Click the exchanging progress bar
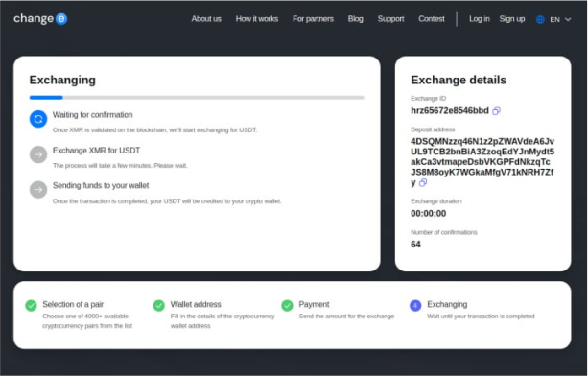The width and height of the screenshot is (588, 376). point(197,98)
